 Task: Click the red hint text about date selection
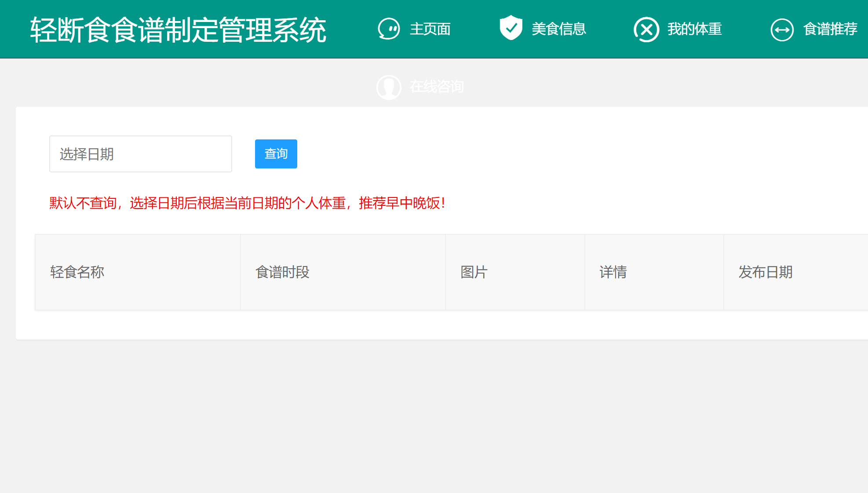247,204
